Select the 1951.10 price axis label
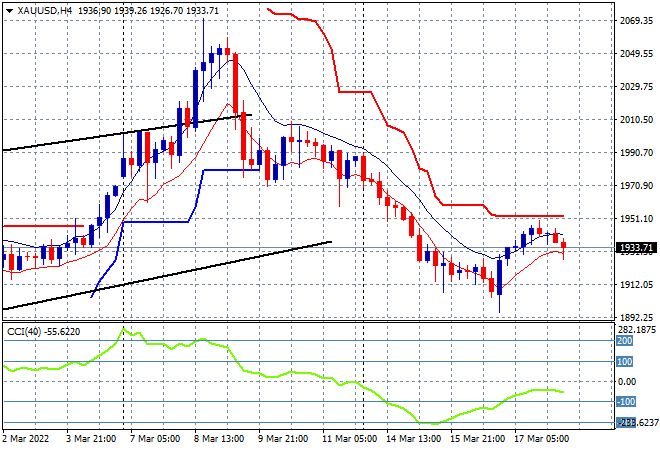 point(636,218)
